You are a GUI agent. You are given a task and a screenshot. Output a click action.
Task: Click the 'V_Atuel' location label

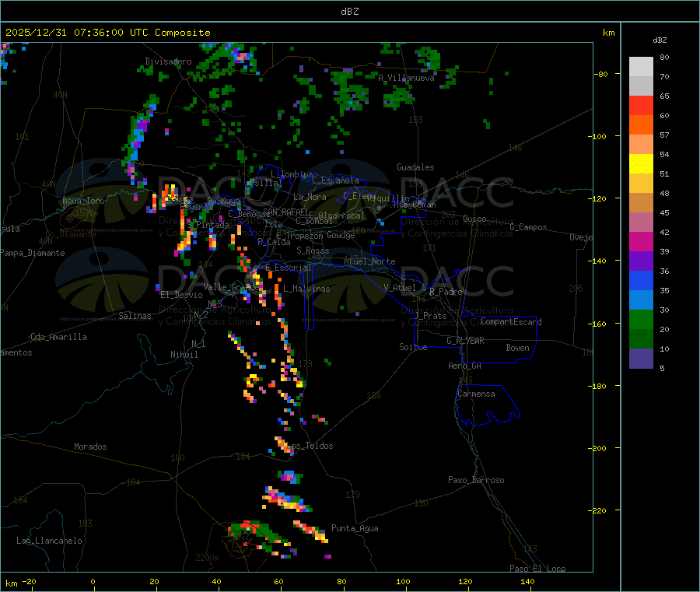pos(400,288)
